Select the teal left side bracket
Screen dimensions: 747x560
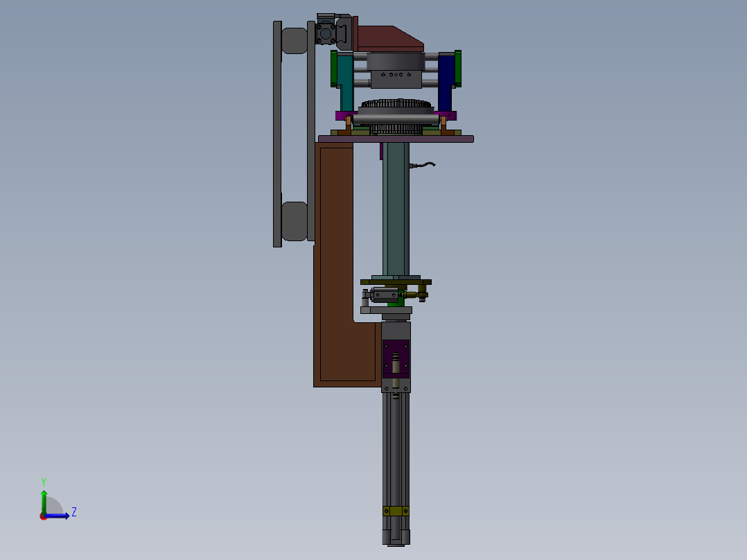click(346, 82)
